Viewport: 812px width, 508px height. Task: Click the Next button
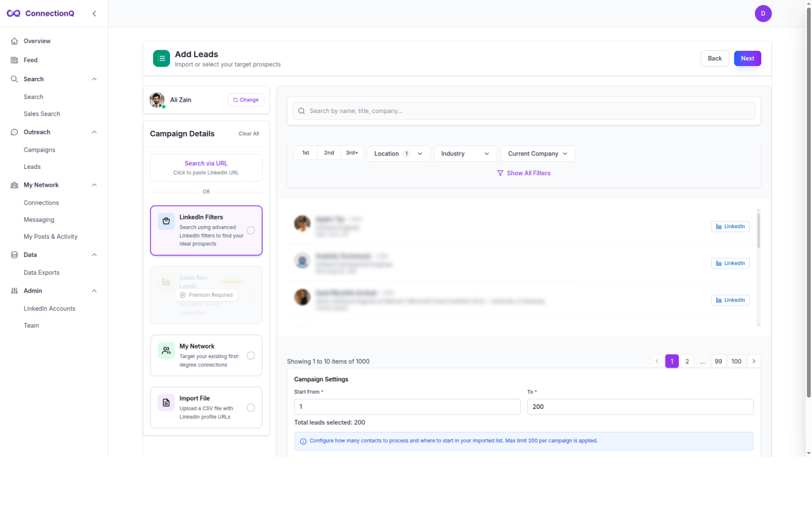747,58
